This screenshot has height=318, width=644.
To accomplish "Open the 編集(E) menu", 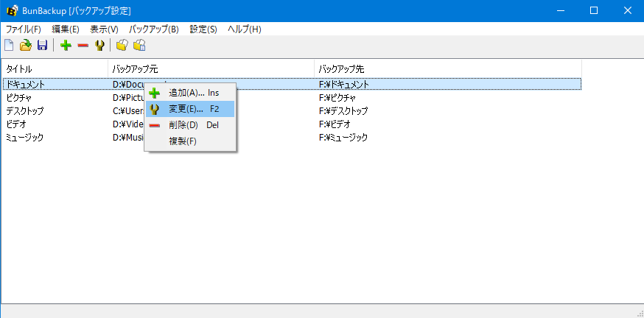I will [66, 29].
